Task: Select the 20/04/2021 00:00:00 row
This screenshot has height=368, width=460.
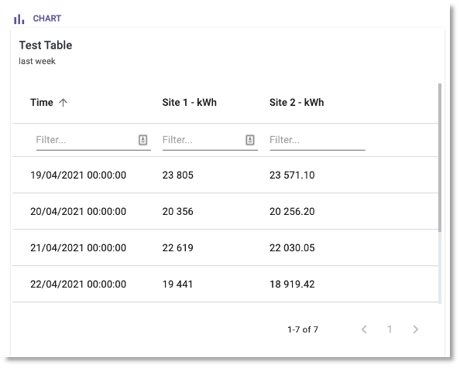Action: point(225,211)
